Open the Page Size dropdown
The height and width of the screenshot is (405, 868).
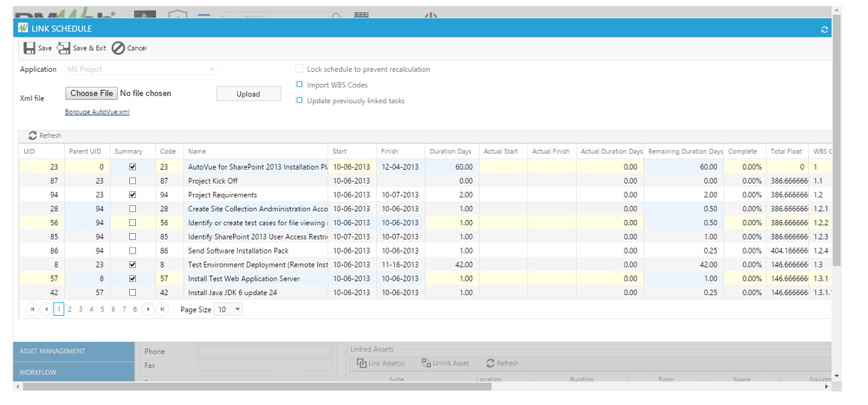(x=228, y=309)
